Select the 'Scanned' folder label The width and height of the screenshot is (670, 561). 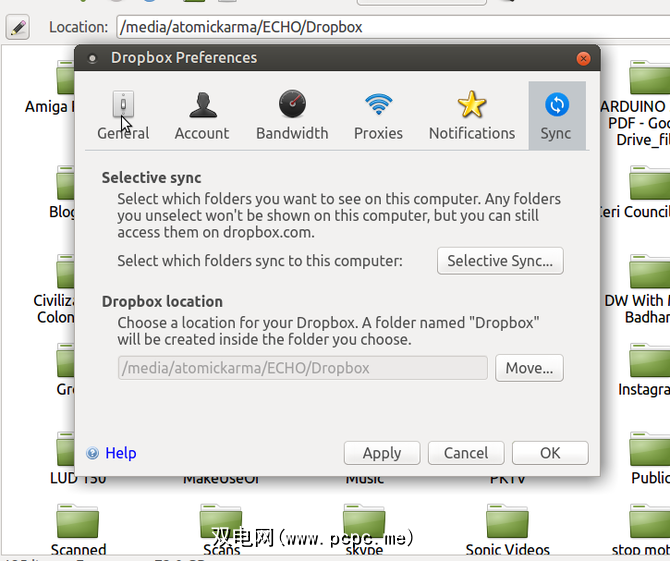[78, 550]
